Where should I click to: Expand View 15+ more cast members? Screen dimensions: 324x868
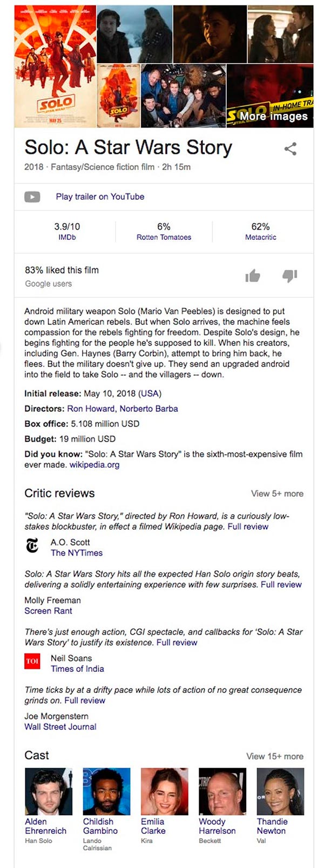(x=275, y=756)
